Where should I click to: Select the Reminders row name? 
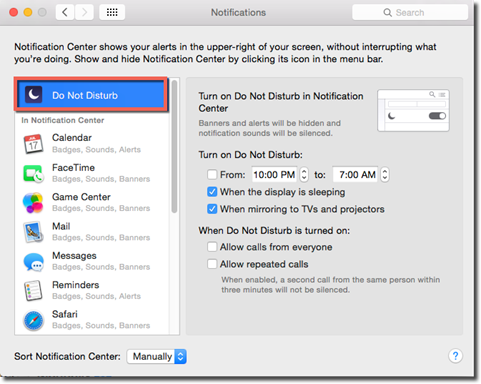coord(76,285)
